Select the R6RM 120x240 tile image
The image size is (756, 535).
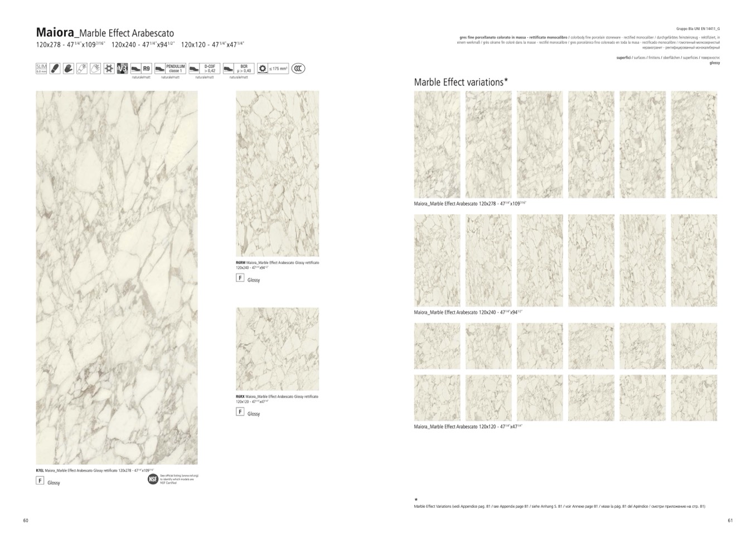pos(277,173)
